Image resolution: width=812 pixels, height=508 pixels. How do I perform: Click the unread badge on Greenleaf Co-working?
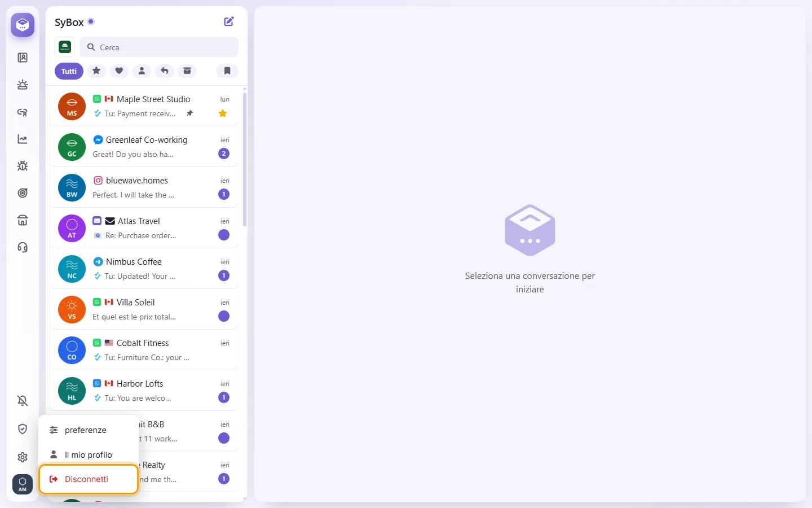click(224, 154)
